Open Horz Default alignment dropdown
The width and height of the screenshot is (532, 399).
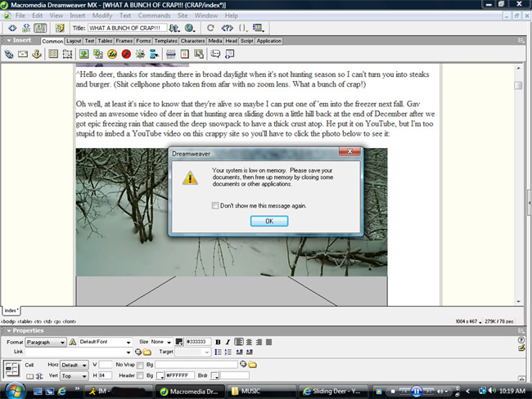click(74, 365)
